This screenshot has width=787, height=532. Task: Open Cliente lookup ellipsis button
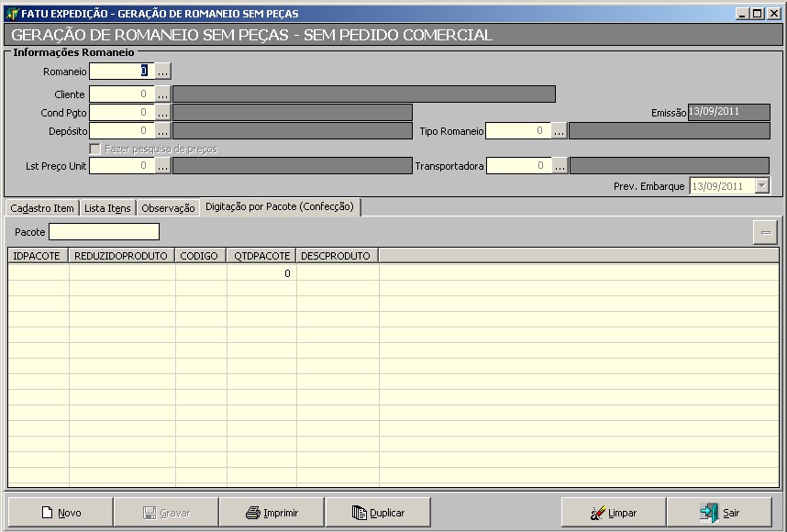[162, 94]
